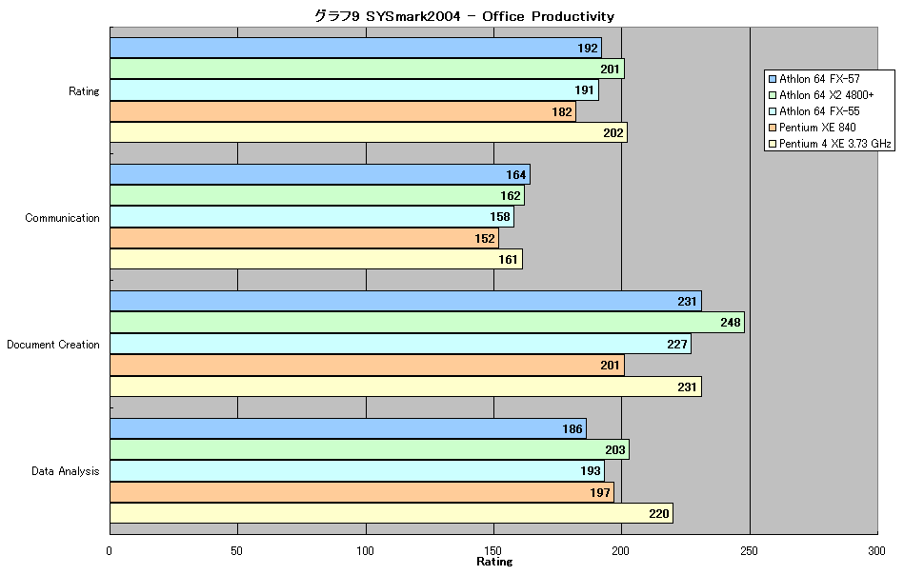Click the Pentium XE 840 legend swatch
This screenshot has height=575, width=924.
coord(772,128)
